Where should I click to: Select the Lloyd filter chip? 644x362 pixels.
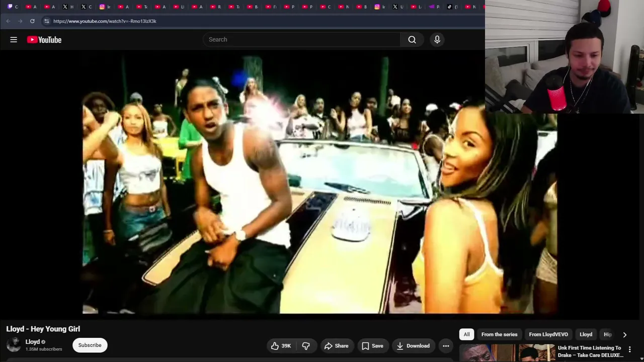(586, 334)
